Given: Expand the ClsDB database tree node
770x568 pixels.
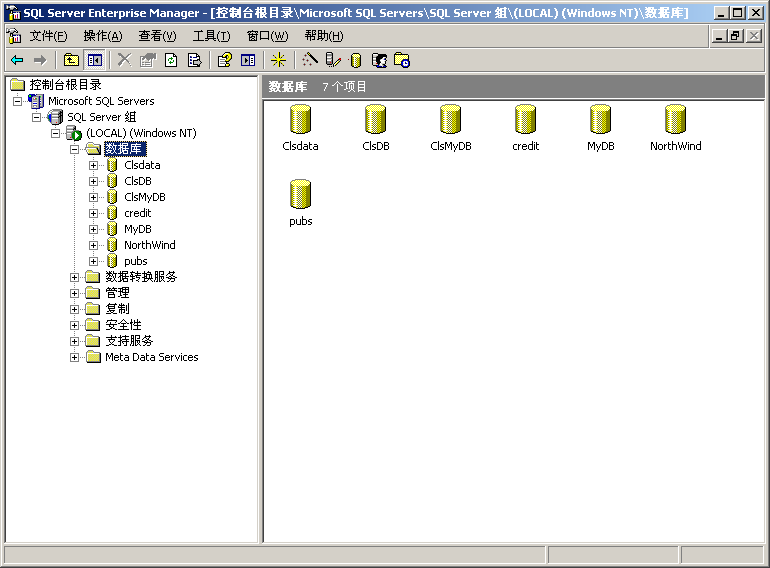Looking at the screenshot, I should [93, 182].
